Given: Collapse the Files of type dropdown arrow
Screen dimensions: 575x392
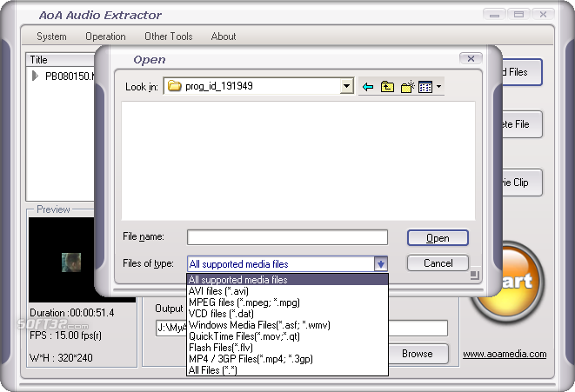Looking at the screenshot, I should [381, 263].
